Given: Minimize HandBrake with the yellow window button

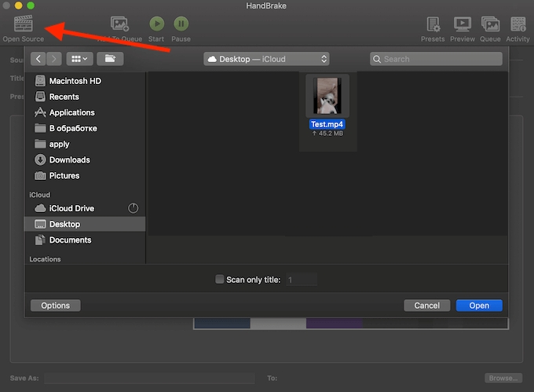Looking at the screenshot, I should coord(18,5).
